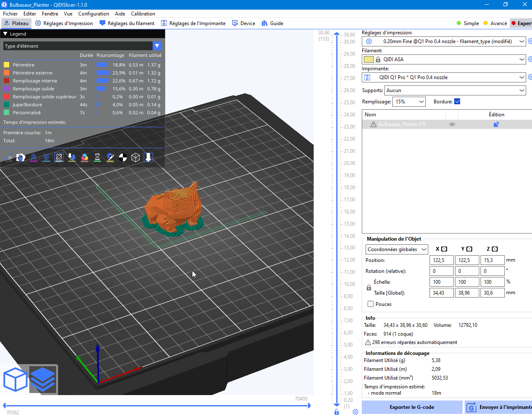This screenshot has height=416, width=532.
Task: Click the center of gravity marker icon
Action: click(123, 157)
